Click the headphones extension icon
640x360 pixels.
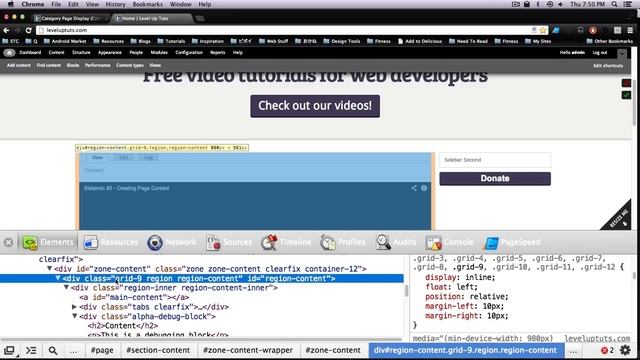click(580, 30)
